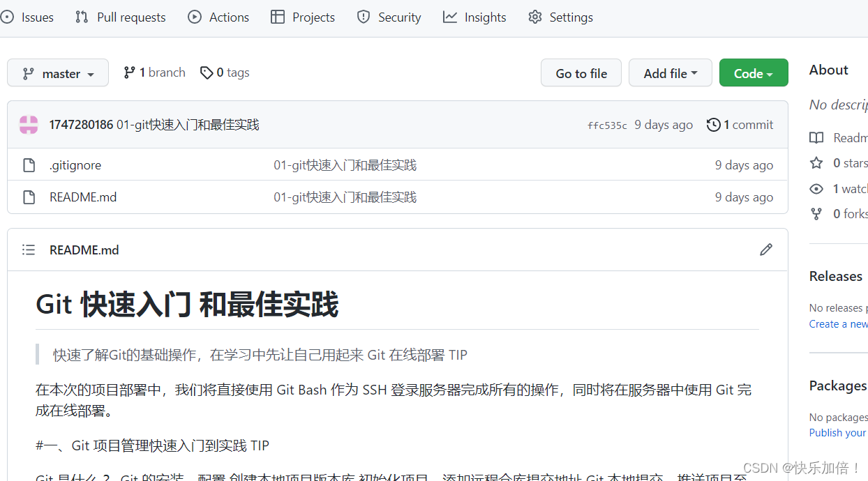Open the Projects tab

pyautogui.click(x=303, y=17)
